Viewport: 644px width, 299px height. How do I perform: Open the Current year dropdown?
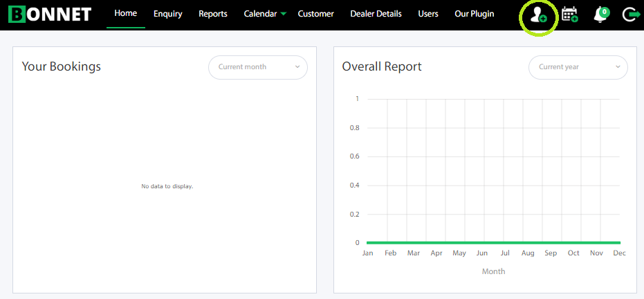(x=578, y=67)
